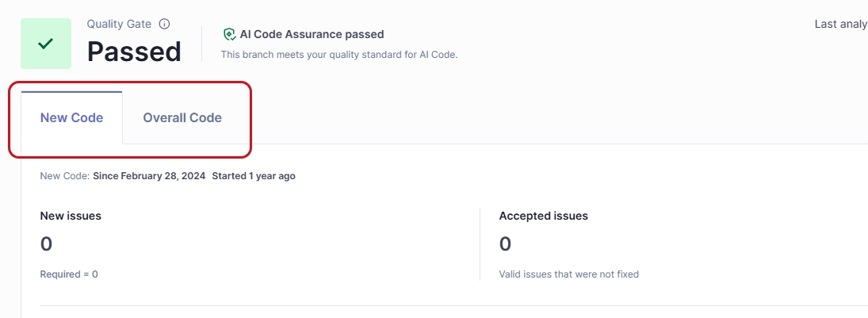The height and width of the screenshot is (318, 868).
Task: Click the New issues count of 0
Action: 46,244
